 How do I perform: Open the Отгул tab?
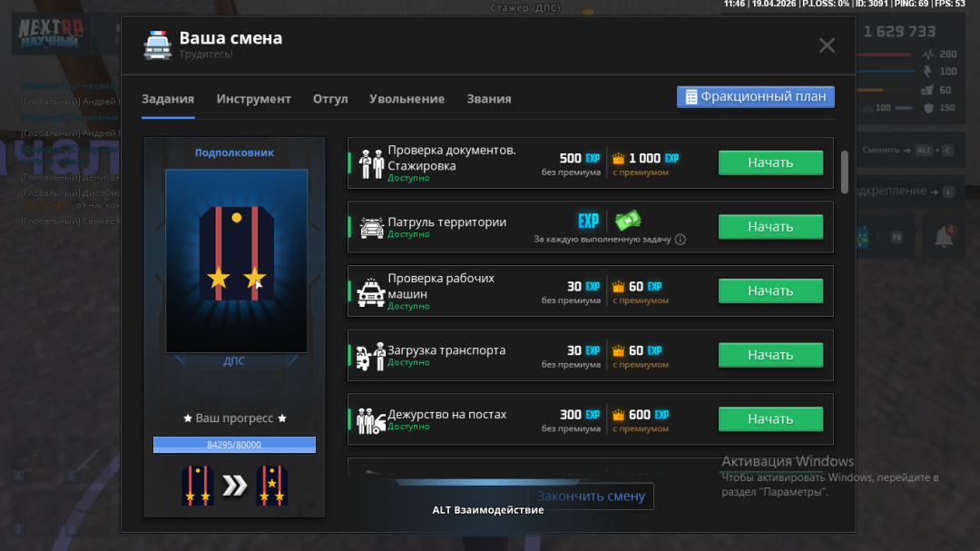click(x=330, y=99)
